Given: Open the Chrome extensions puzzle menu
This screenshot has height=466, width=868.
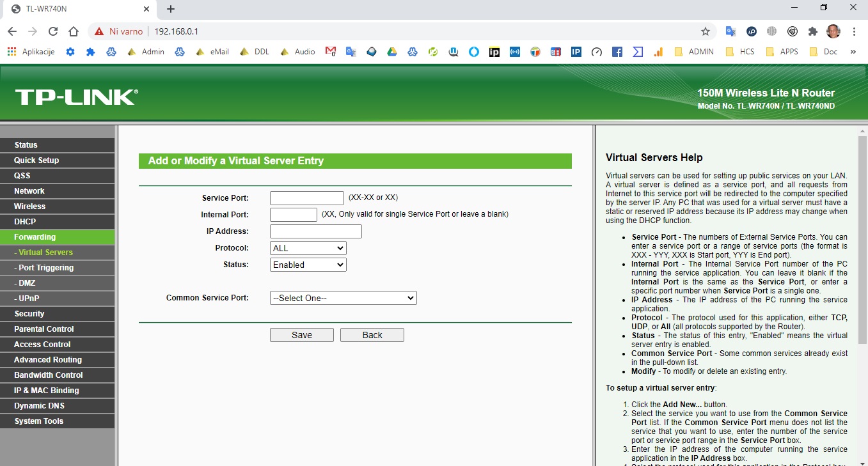Looking at the screenshot, I should [813, 31].
